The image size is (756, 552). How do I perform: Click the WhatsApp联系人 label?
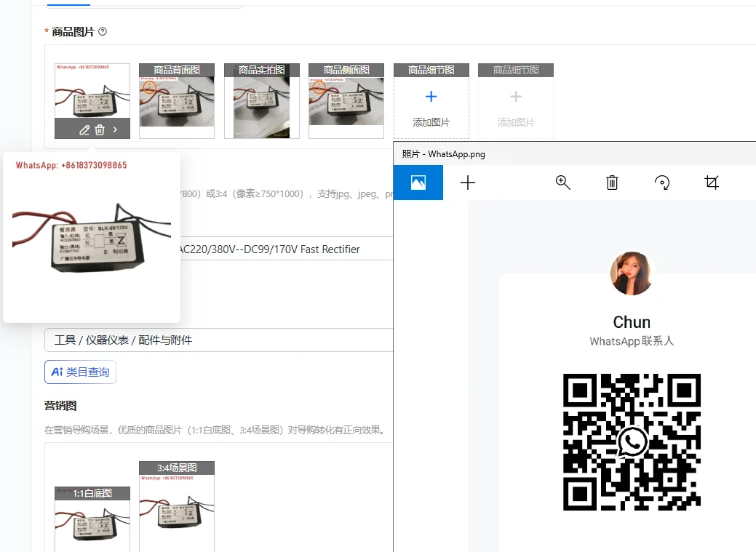[x=632, y=341]
